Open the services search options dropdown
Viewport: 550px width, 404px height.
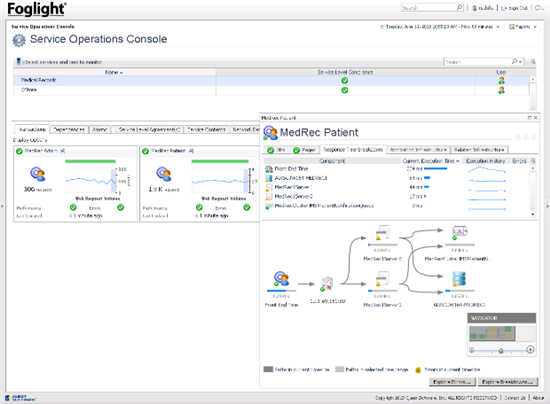click(x=521, y=62)
